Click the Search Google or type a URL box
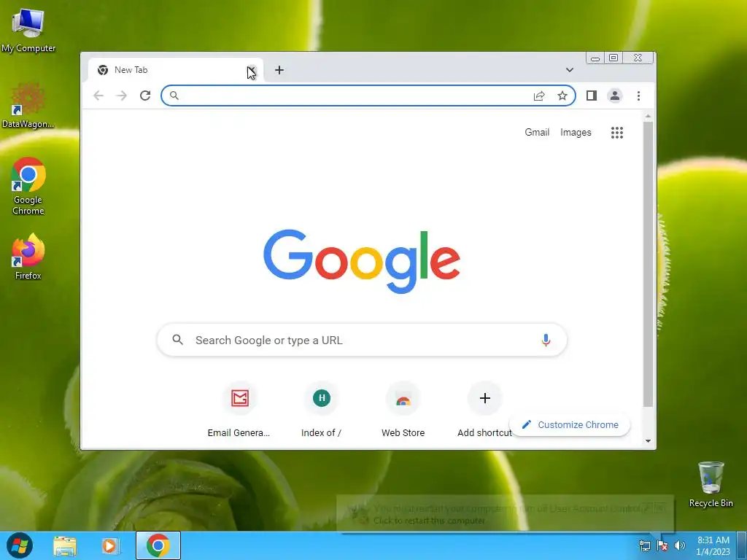This screenshot has width=747, height=560. pos(362,340)
